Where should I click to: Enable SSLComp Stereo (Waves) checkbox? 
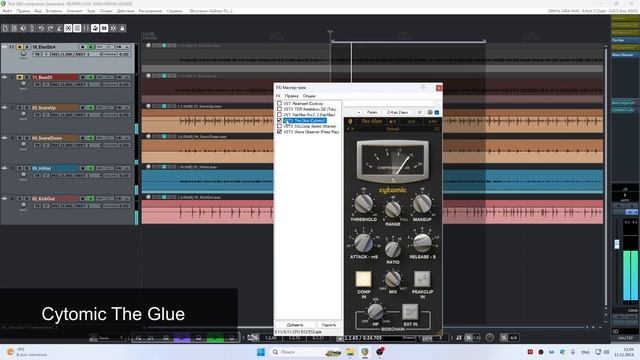(280, 127)
